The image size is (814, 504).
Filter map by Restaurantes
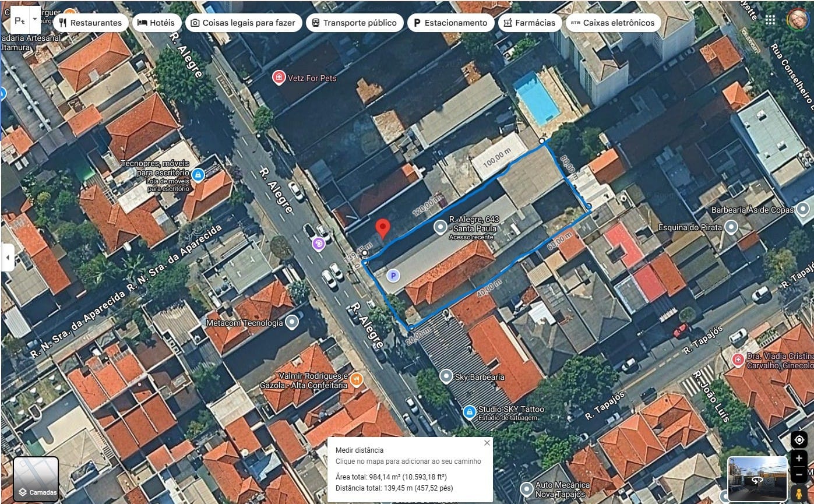click(x=91, y=23)
